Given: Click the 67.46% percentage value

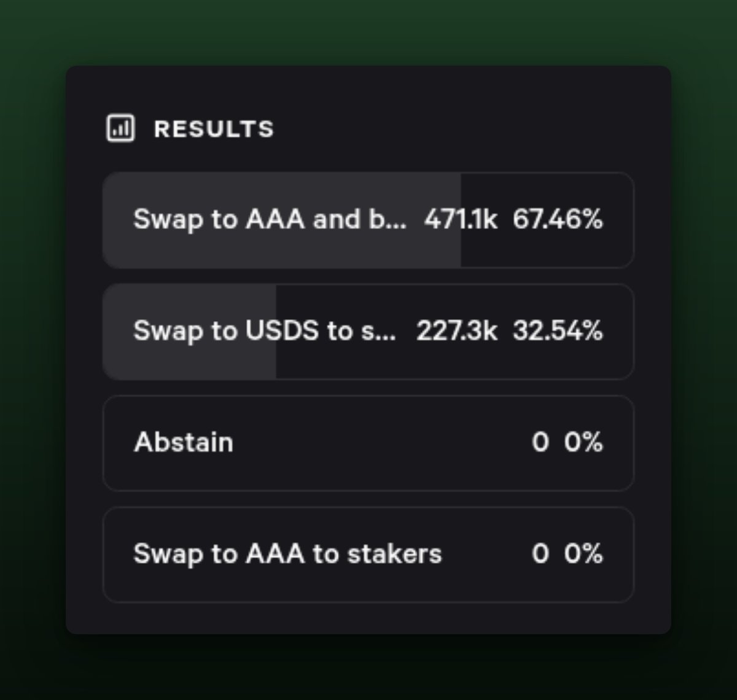Looking at the screenshot, I should pyautogui.click(x=558, y=219).
